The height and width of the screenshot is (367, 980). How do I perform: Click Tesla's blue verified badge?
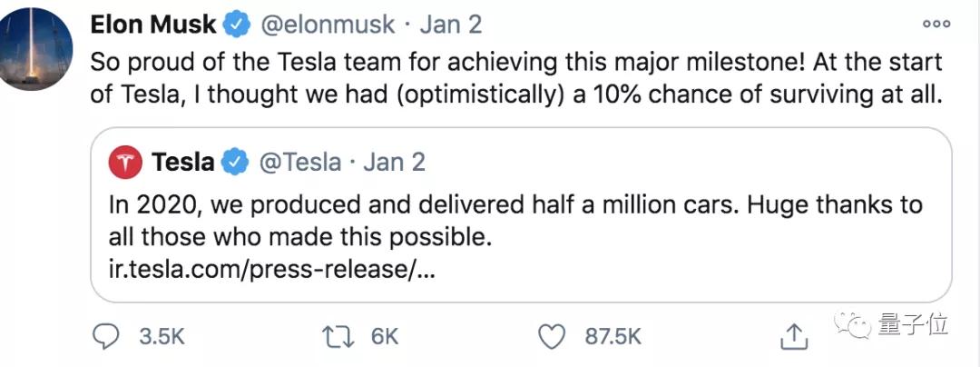[x=237, y=163]
